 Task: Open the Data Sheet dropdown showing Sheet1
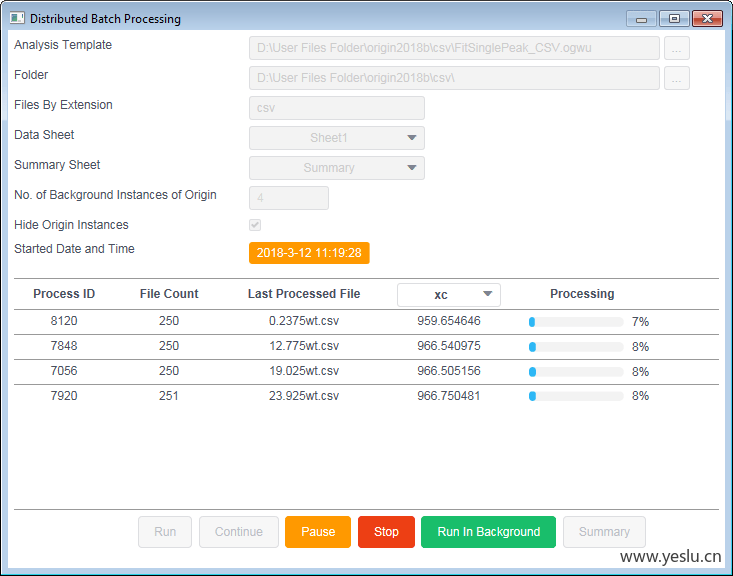tap(337, 138)
